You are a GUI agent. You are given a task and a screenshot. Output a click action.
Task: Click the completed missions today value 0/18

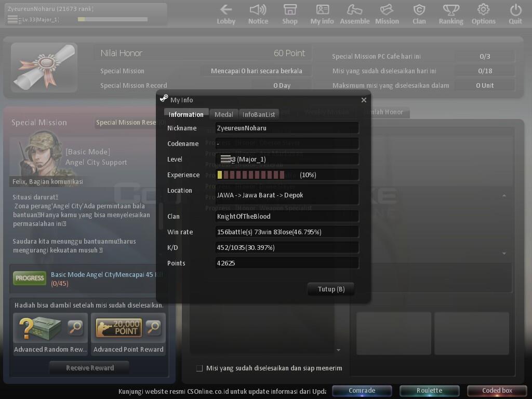(x=485, y=71)
